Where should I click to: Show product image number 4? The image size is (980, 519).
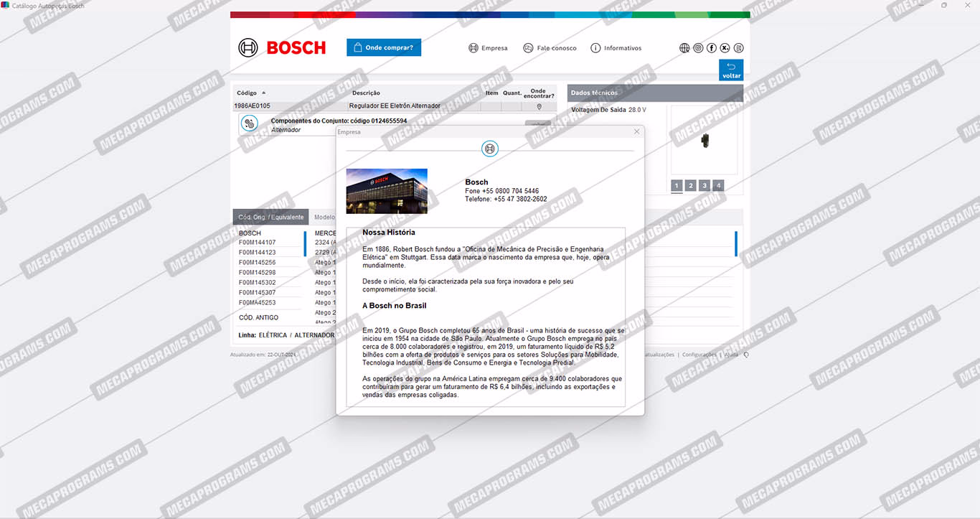[718, 186]
